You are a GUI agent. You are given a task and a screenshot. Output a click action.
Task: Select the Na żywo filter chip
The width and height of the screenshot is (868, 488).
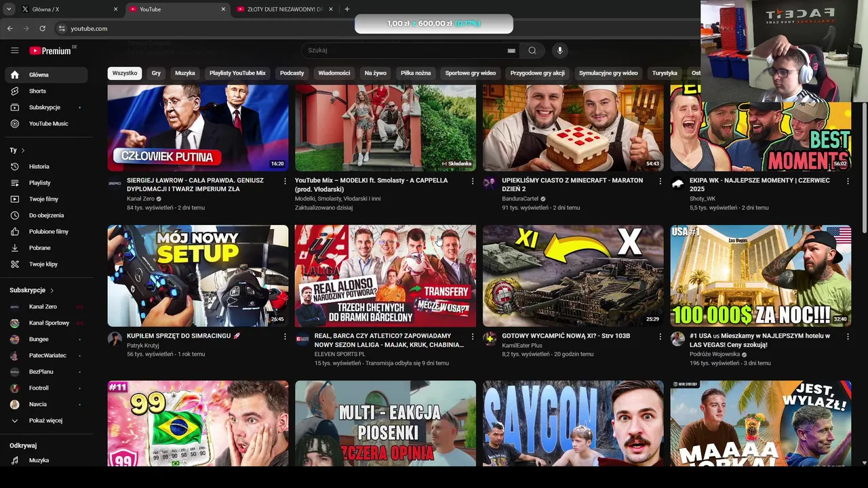tap(375, 73)
